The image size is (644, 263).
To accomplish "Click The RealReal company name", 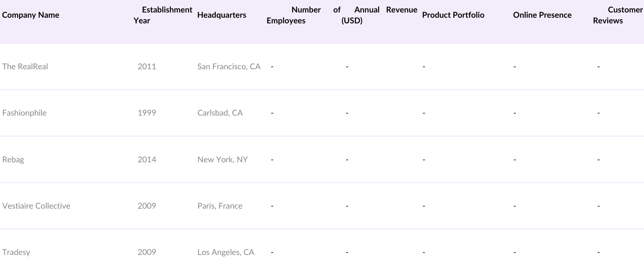I will click(x=25, y=66).
